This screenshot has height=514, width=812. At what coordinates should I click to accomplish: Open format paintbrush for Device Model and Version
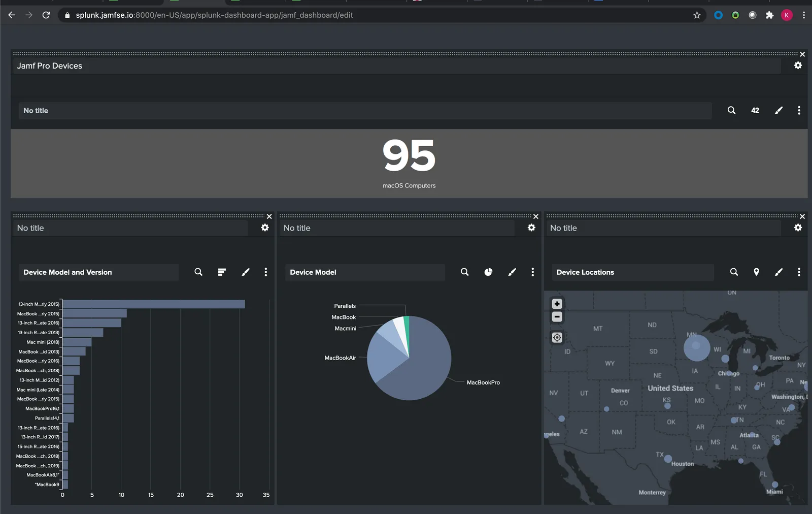pyautogui.click(x=246, y=272)
